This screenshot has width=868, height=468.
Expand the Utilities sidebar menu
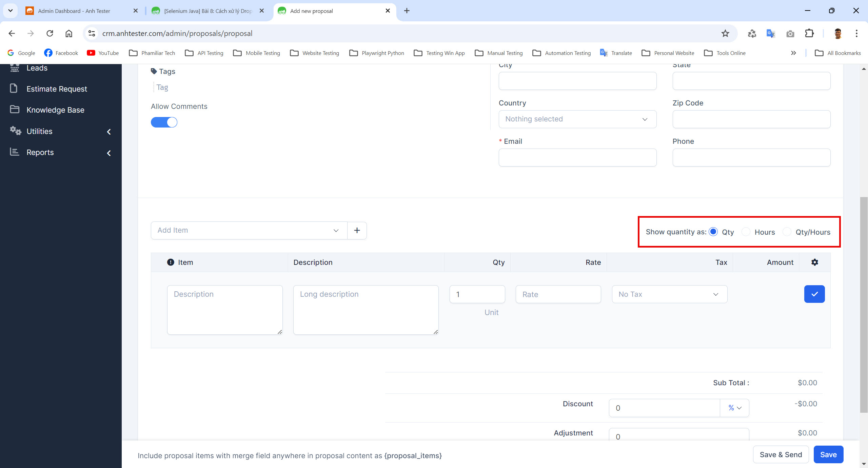(x=61, y=131)
